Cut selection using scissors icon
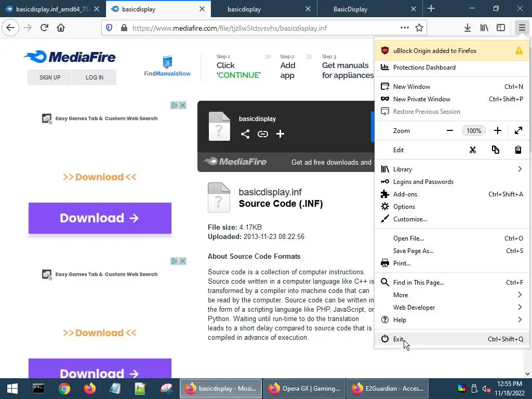Screen dimensions: 532x399 pos(473,150)
